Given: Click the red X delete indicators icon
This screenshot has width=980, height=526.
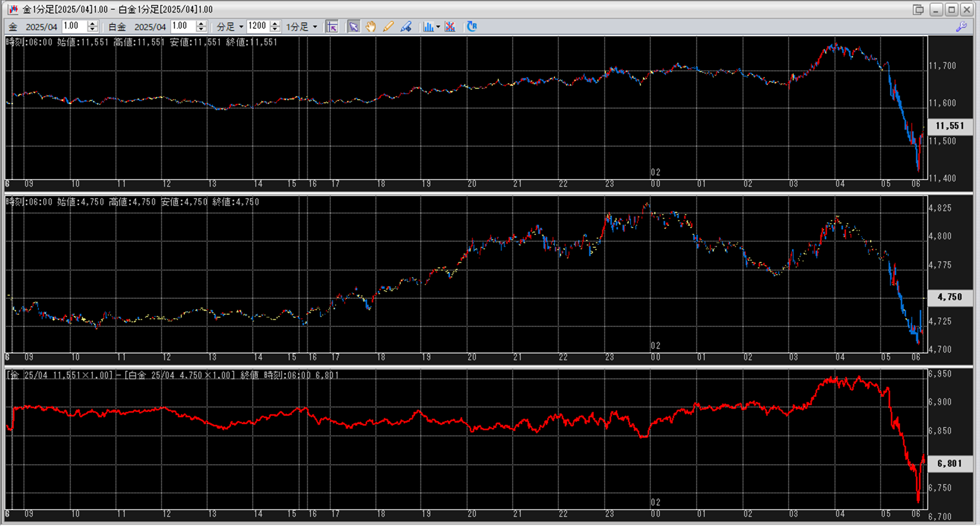Looking at the screenshot, I should (x=450, y=27).
